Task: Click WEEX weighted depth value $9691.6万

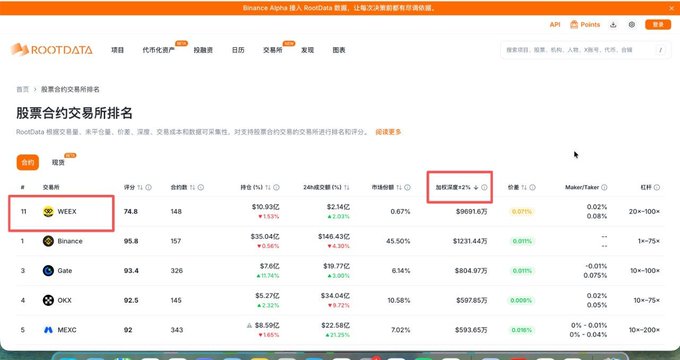Action: point(471,212)
